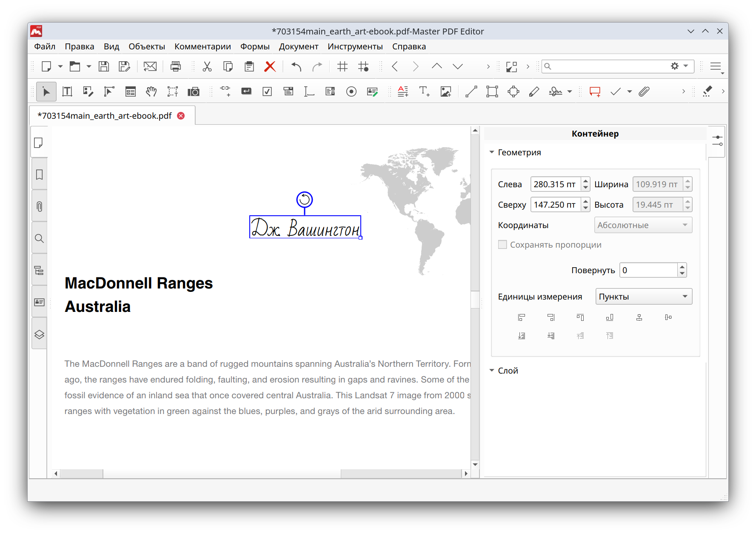Paste from clipboard icon
The width and height of the screenshot is (756, 534).
point(249,66)
